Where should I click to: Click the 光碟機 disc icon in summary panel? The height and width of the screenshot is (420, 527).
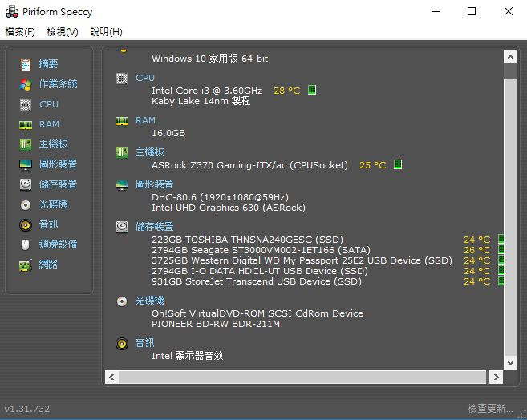[122, 301]
